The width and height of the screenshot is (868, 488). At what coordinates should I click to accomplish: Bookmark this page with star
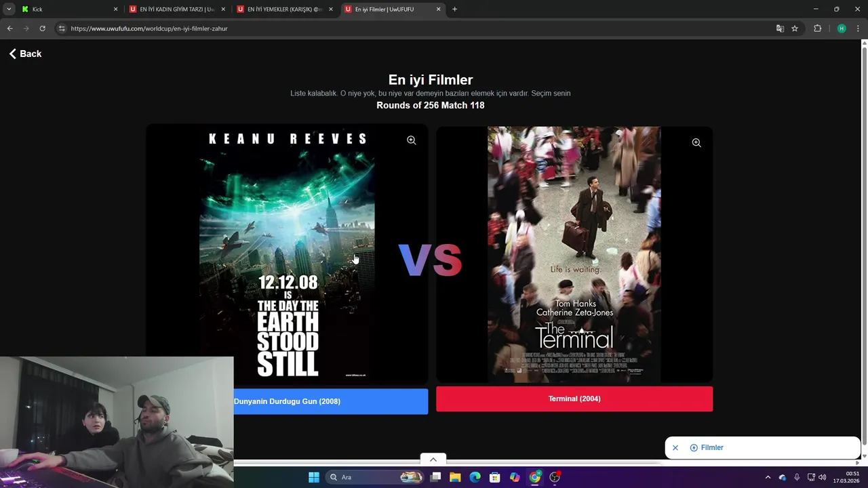click(795, 28)
